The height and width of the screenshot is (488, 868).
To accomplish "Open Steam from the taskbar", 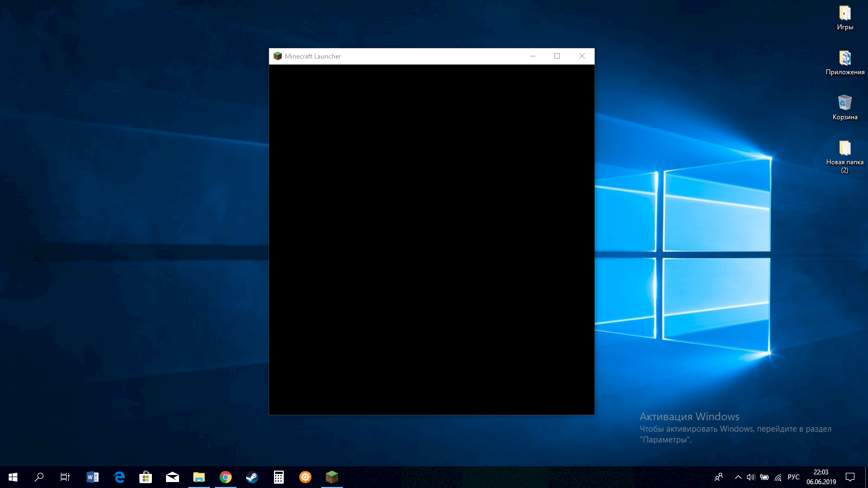I will pos(252,477).
